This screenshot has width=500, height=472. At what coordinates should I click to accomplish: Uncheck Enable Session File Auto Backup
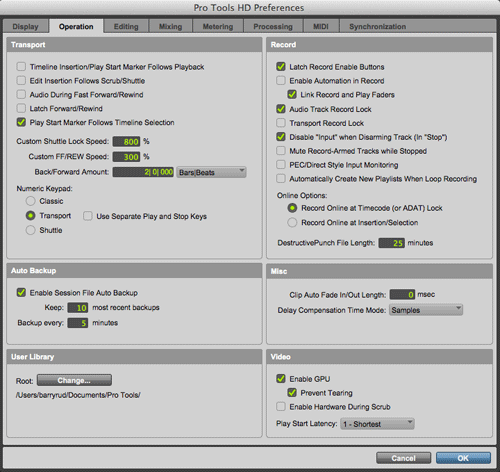tap(21, 293)
